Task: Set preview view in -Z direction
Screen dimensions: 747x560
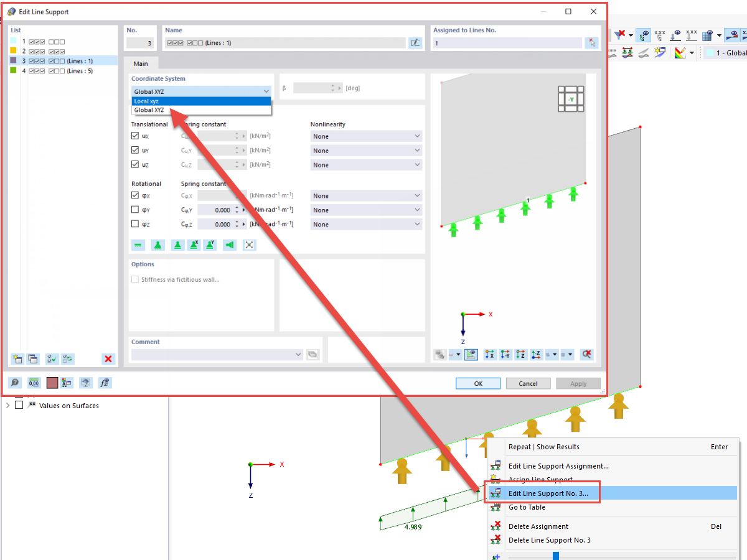Action: coord(536,355)
